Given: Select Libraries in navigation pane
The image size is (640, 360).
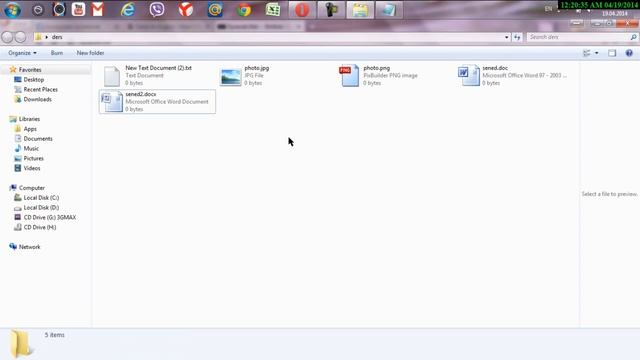Looking at the screenshot, I should point(29,119).
